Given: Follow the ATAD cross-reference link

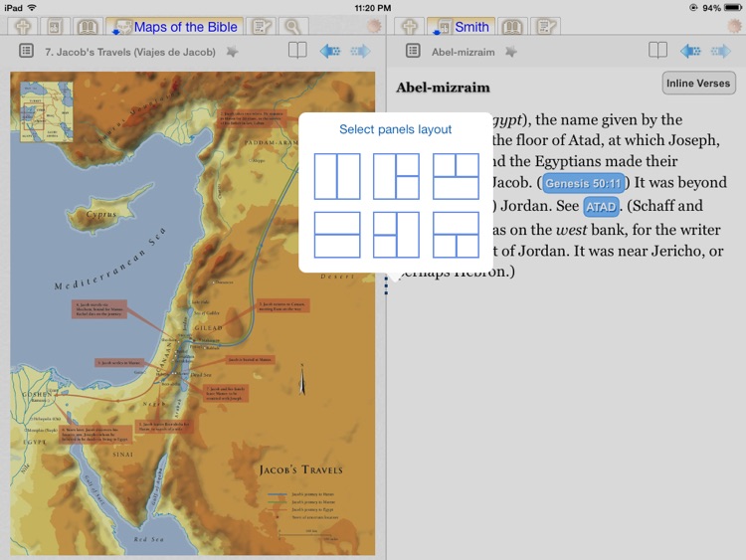Looking at the screenshot, I should coord(601,207).
